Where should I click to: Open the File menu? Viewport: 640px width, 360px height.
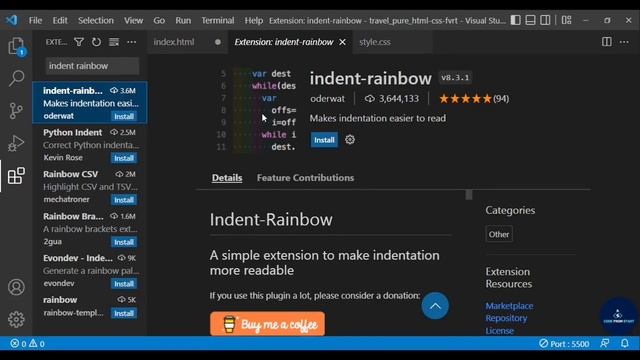[x=36, y=20]
